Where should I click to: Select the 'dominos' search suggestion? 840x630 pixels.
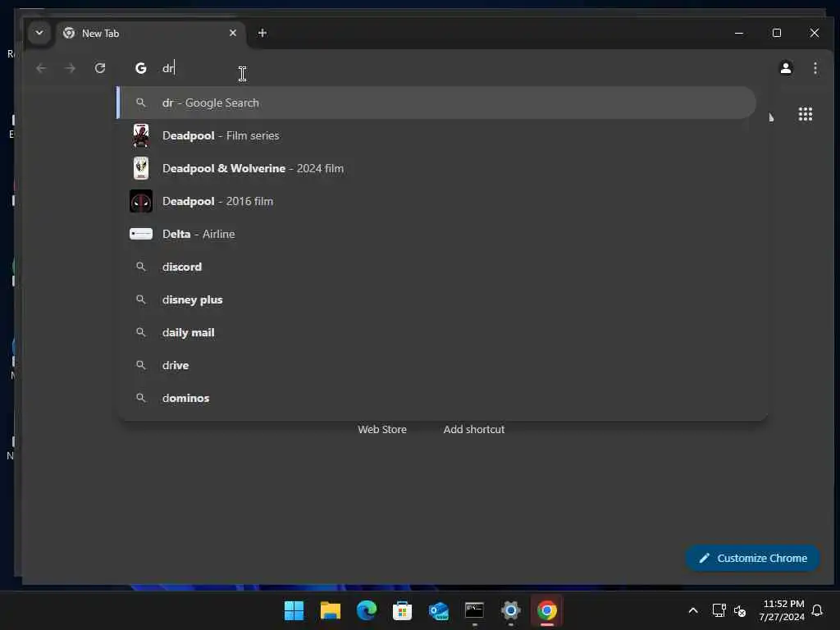[436, 398]
